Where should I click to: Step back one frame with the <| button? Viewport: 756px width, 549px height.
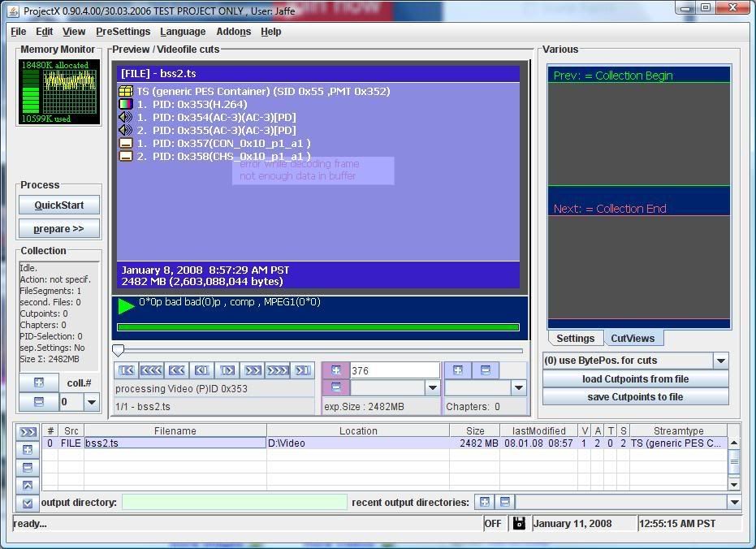201,370
